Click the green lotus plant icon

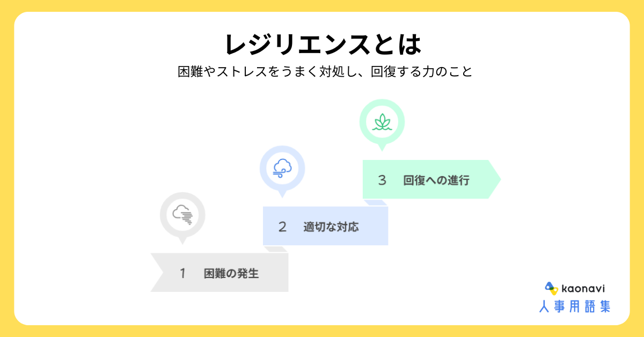click(382, 122)
